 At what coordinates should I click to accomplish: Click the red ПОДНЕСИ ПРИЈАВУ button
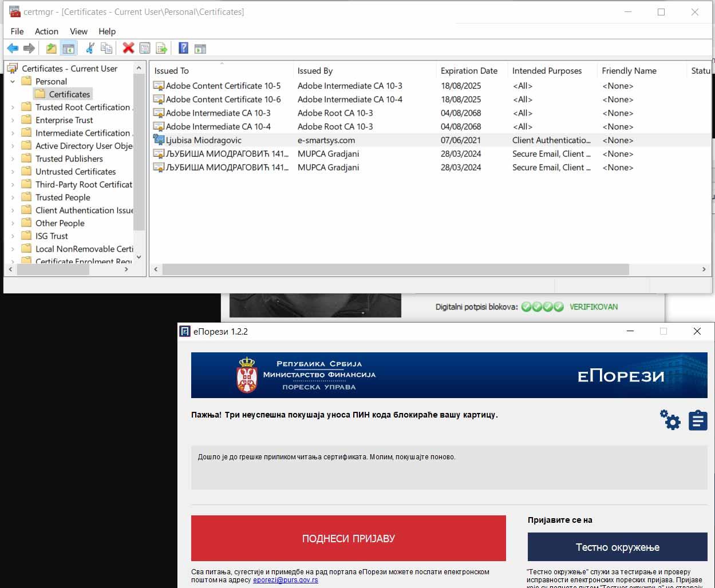[x=348, y=538]
